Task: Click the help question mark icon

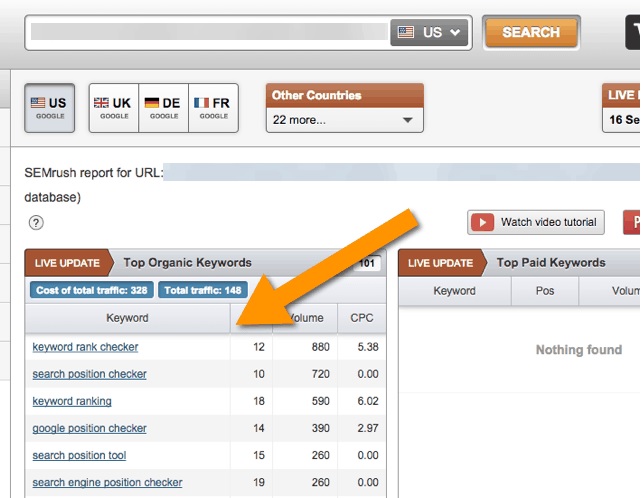Action: 37,223
